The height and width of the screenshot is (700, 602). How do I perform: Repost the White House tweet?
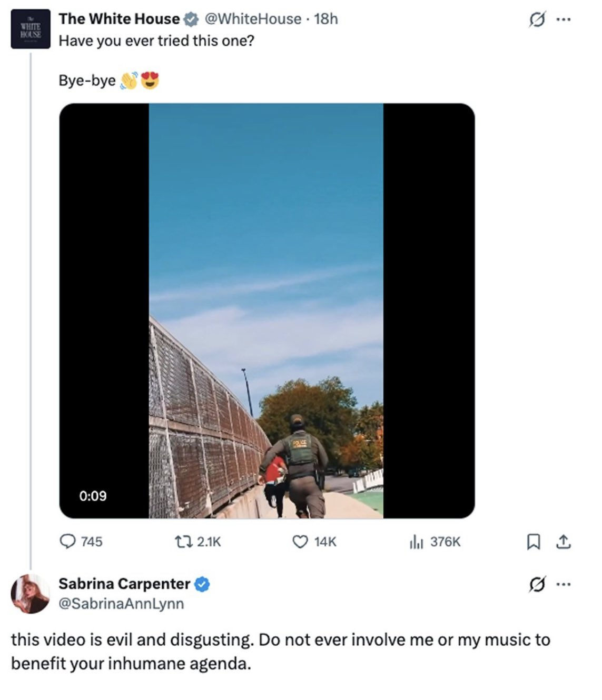179,541
